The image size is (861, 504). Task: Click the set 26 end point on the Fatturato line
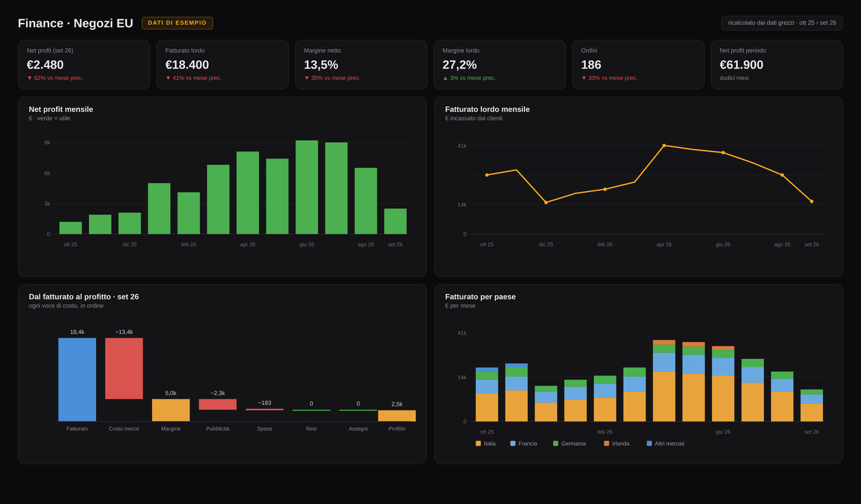tap(812, 201)
